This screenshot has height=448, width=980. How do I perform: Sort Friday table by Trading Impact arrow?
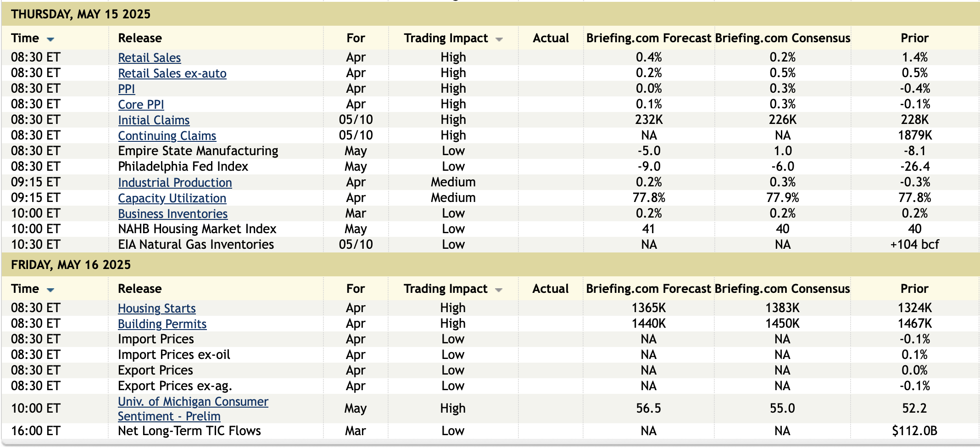click(x=499, y=290)
